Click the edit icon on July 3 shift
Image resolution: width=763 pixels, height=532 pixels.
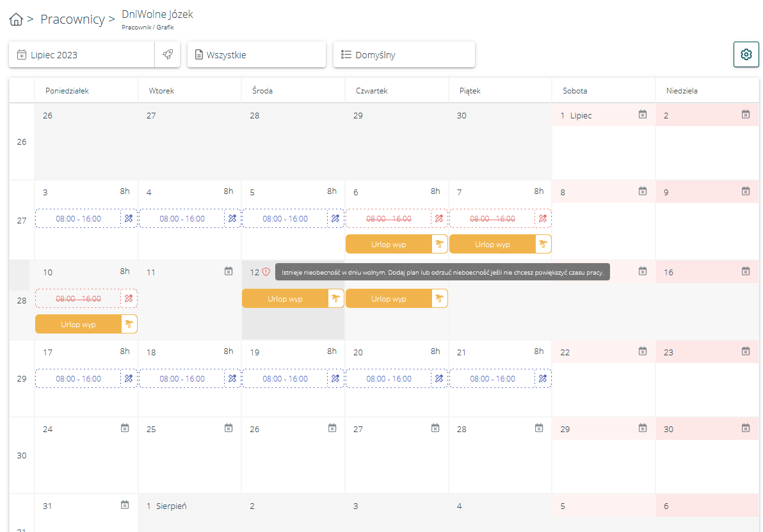click(x=129, y=218)
